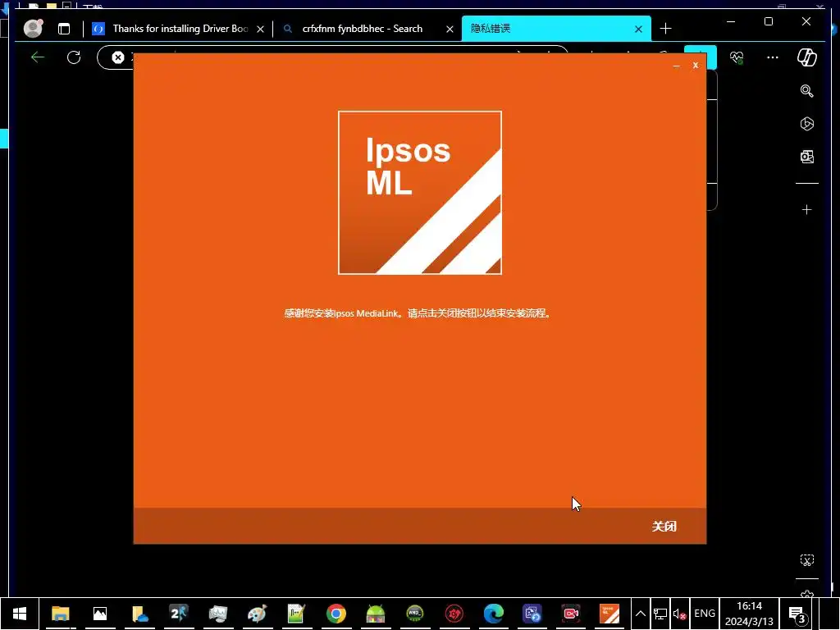
Task: Open the blue sync app icon on the taskbar
Action: pyautogui.click(x=532, y=614)
